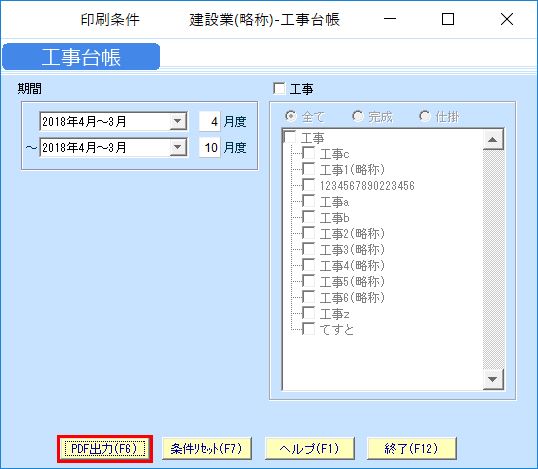
Task: Select the 完成 radio button
Action: click(358, 116)
